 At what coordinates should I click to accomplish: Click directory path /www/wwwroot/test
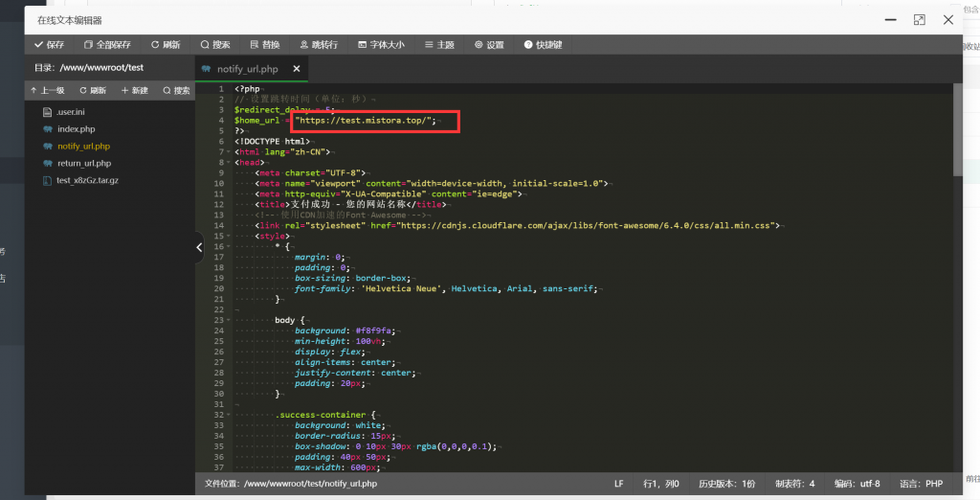pos(101,68)
